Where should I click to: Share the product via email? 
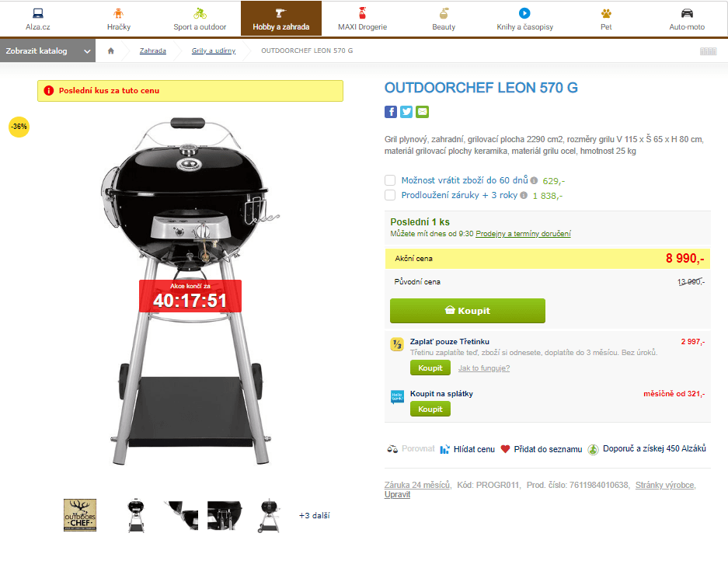[422, 111]
